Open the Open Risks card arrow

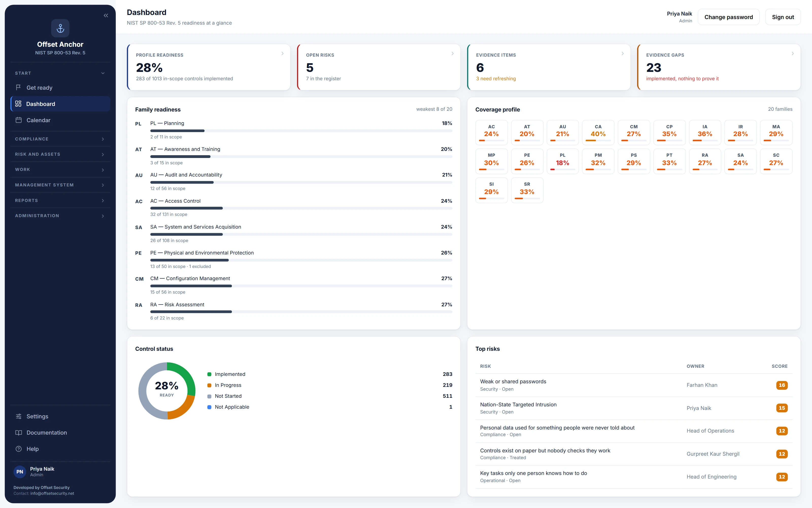tap(453, 53)
